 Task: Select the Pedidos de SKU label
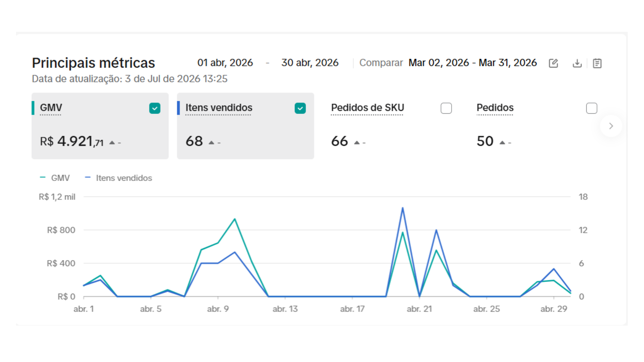(x=368, y=108)
